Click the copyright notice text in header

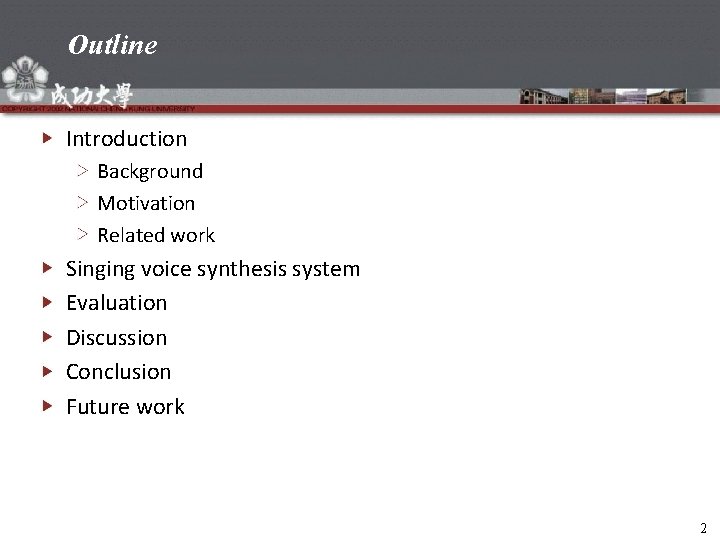point(98,109)
